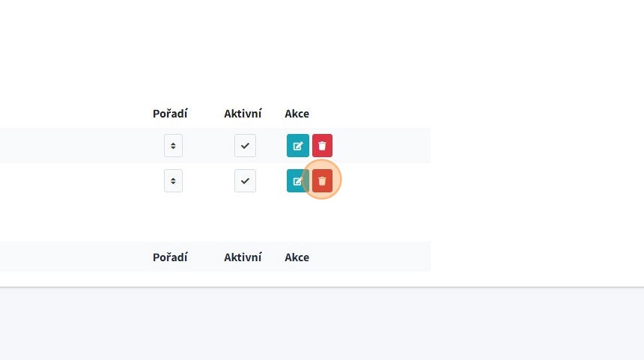Click the top Aktivní column header
Viewport: 644px width, 360px height.
pos(243,114)
